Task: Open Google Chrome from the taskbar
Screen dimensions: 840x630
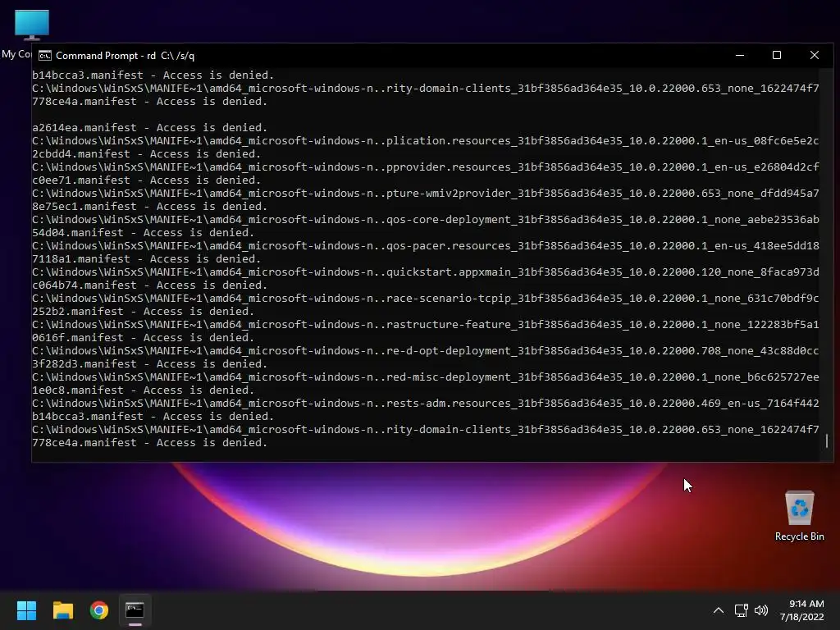Action: [x=99, y=610]
